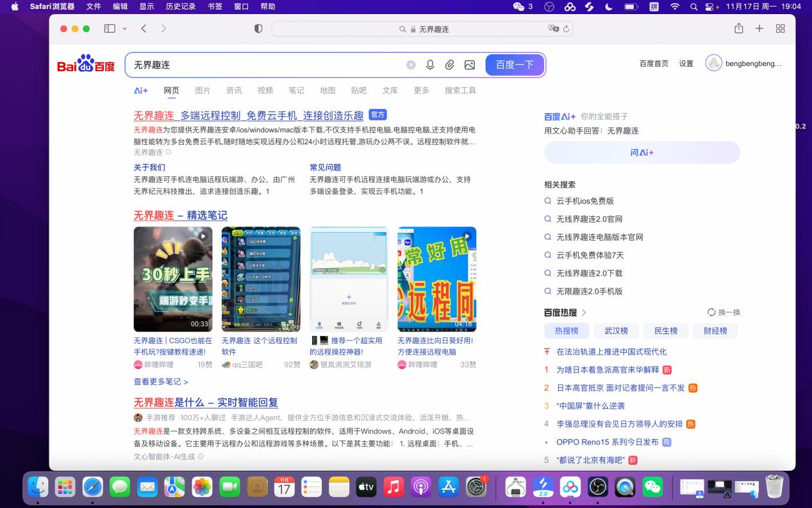Switch to the 图片 search tab

[x=203, y=90]
